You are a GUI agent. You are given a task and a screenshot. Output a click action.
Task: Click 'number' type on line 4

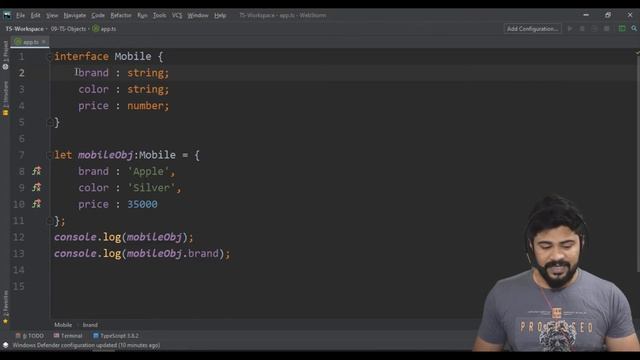145,106
